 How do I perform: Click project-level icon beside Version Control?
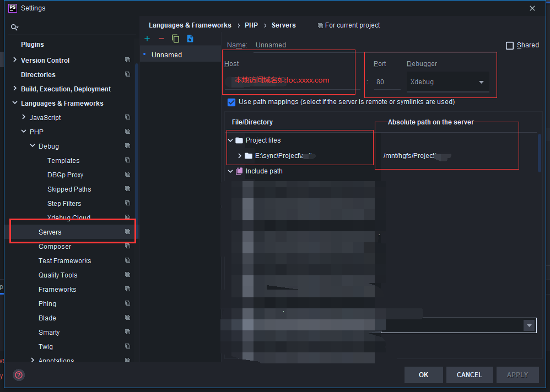(128, 60)
